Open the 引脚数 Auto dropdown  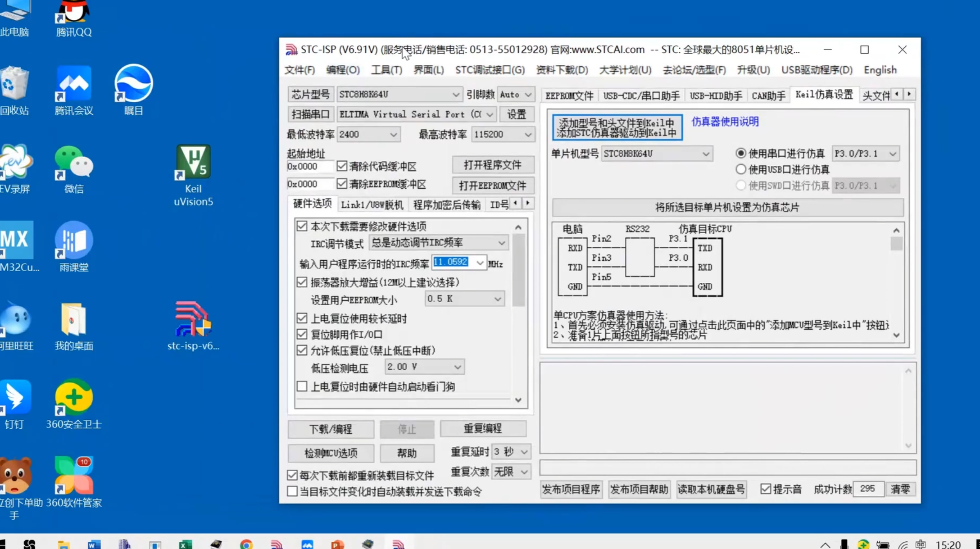pyautogui.click(x=516, y=95)
